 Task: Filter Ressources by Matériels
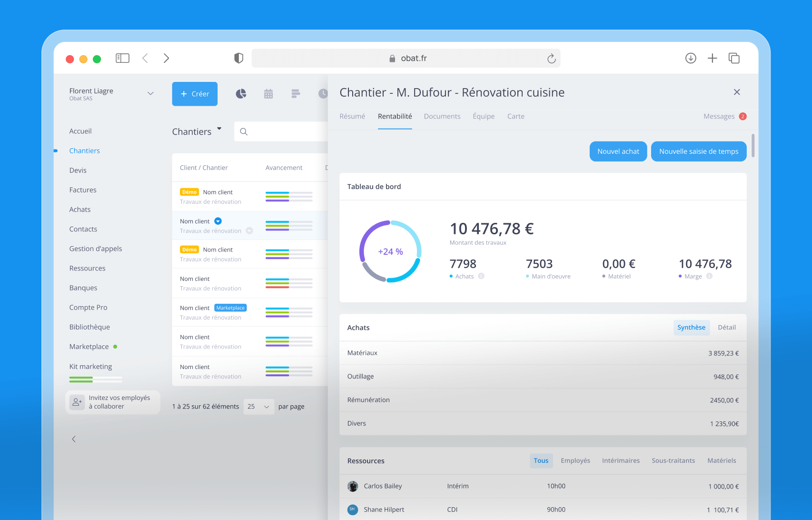point(722,460)
